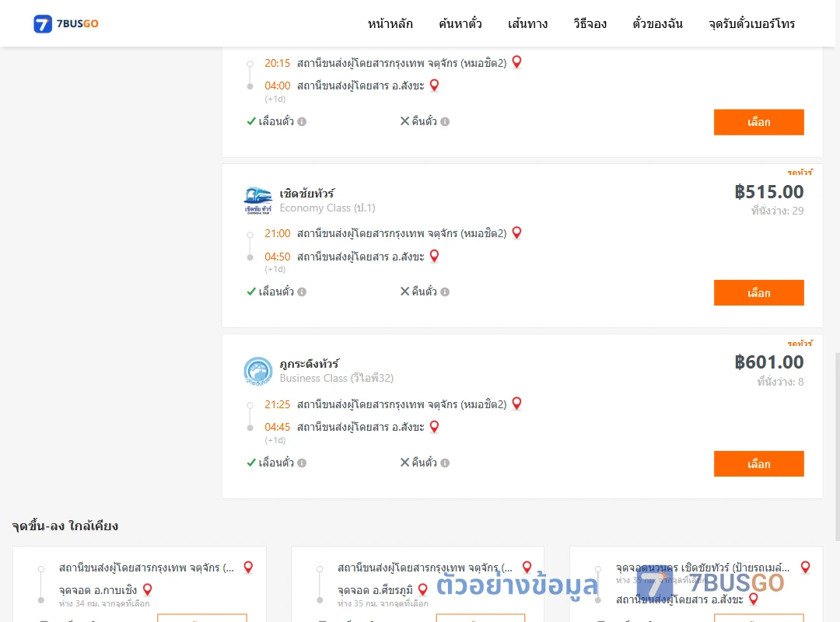Click map pin for 21:00 หมอชิต2 departure
This screenshot has height=622, width=840.
click(517, 232)
